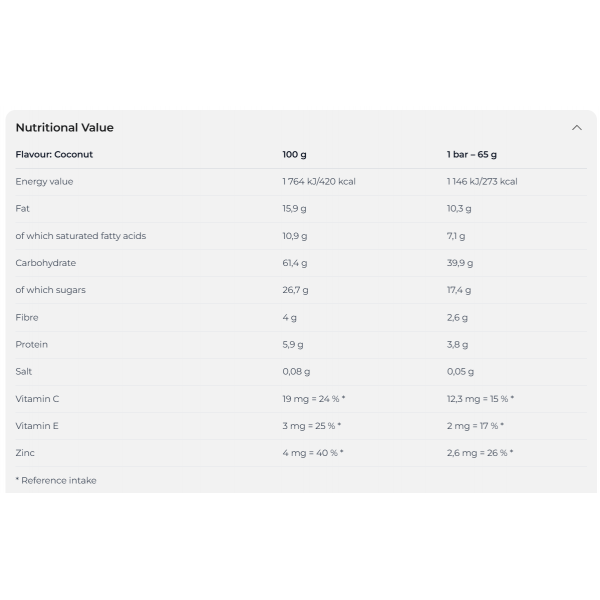Select the Salt row label
The image size is (600, 600).
pyautogui.click(x=24, y=372)
